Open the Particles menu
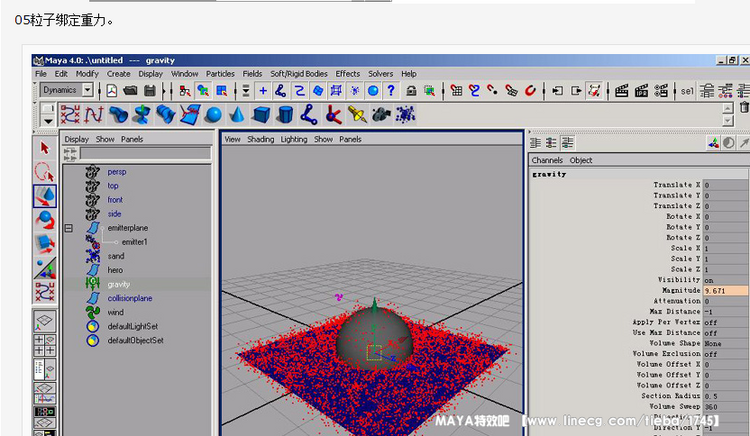The image size is (750, 436). point(220,74)
